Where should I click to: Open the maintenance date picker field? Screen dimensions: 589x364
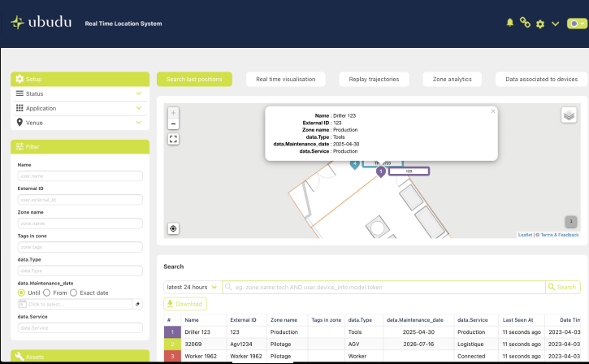point(75,304)
